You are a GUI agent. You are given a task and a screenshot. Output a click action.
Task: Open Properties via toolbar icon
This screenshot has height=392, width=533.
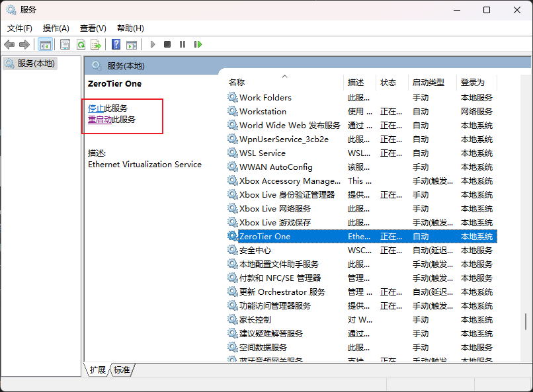[65, 44]
